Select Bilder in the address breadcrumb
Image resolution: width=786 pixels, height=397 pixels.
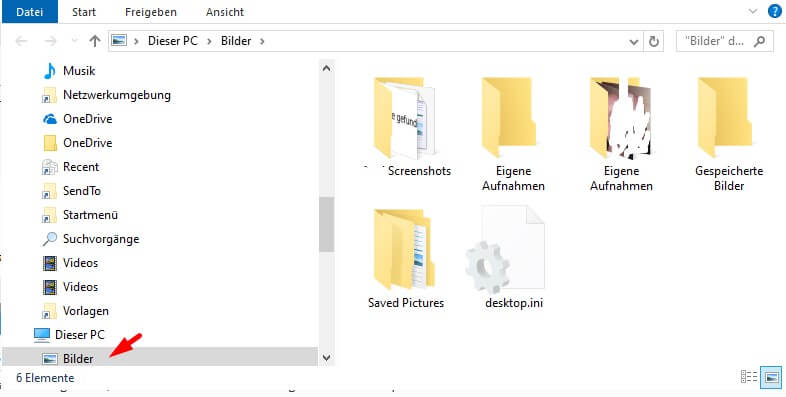[236, 41]
